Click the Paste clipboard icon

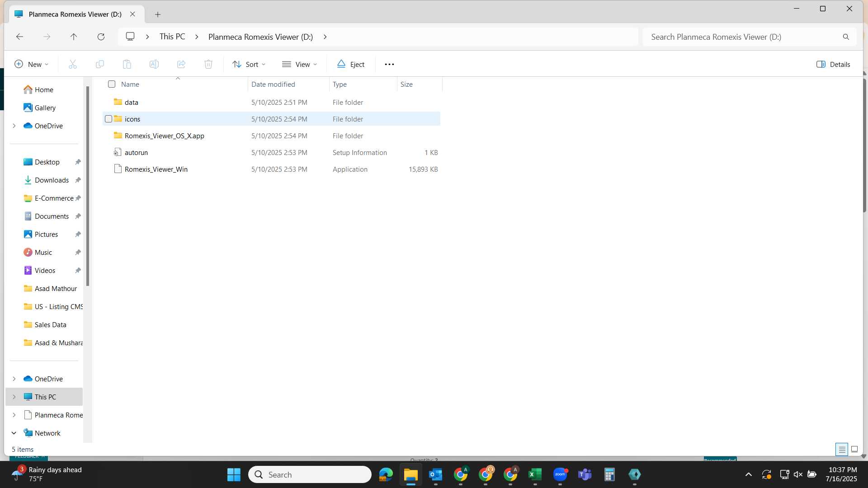pyautogui.click(x=127, y=64)
